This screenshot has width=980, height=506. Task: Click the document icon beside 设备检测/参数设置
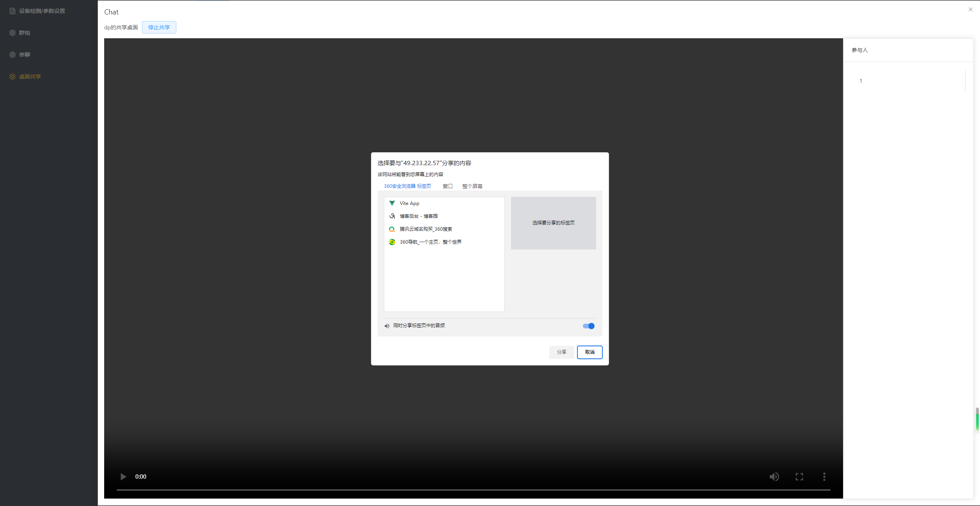12,11
